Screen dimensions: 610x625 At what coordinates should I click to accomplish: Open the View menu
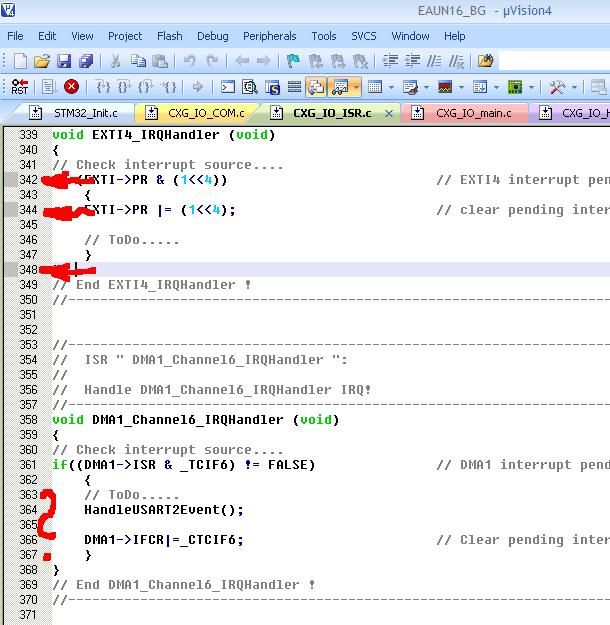pyautogui.click(x=82, y=36)
